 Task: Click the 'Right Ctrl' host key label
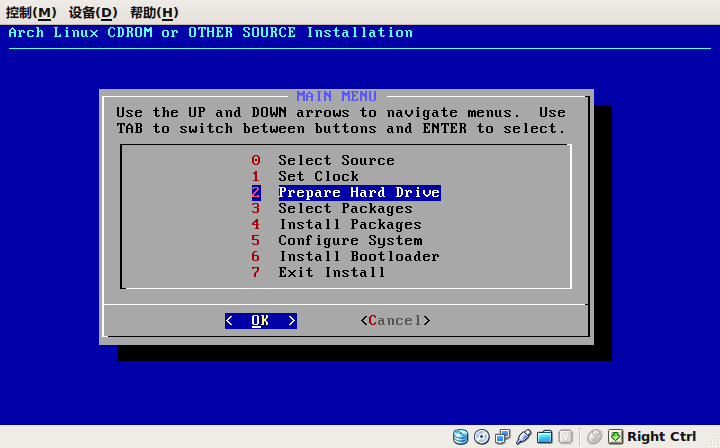click(x=662, y=437)
